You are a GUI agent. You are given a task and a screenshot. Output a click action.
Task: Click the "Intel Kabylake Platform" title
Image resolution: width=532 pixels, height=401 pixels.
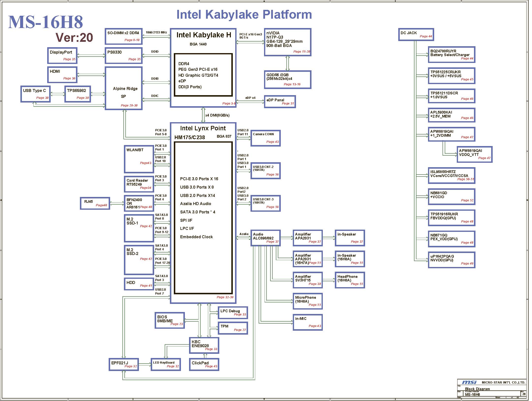244,15
